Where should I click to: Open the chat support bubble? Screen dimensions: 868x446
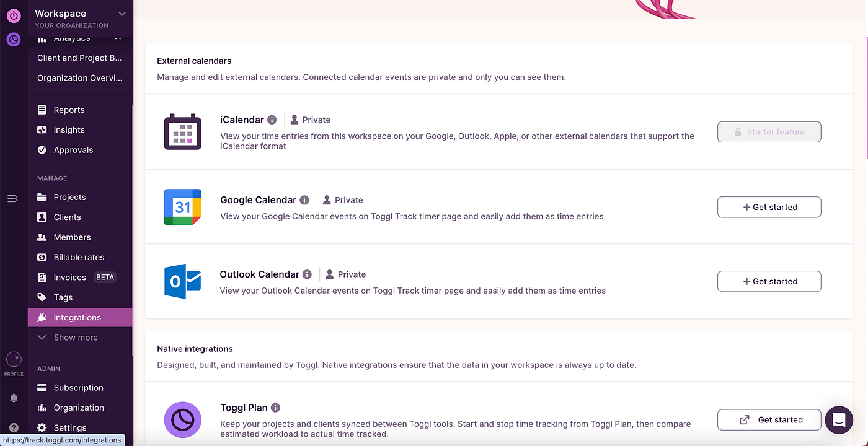[x=839, y=420]
